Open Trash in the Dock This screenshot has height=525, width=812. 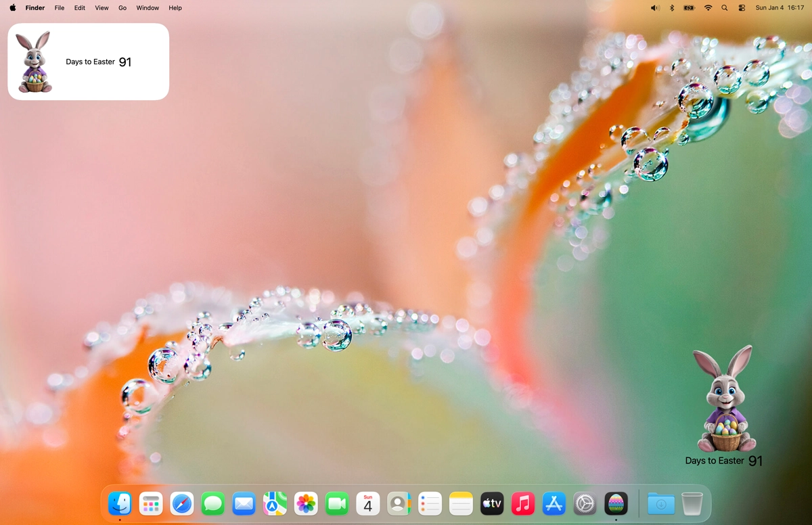(x=692, y=503)
